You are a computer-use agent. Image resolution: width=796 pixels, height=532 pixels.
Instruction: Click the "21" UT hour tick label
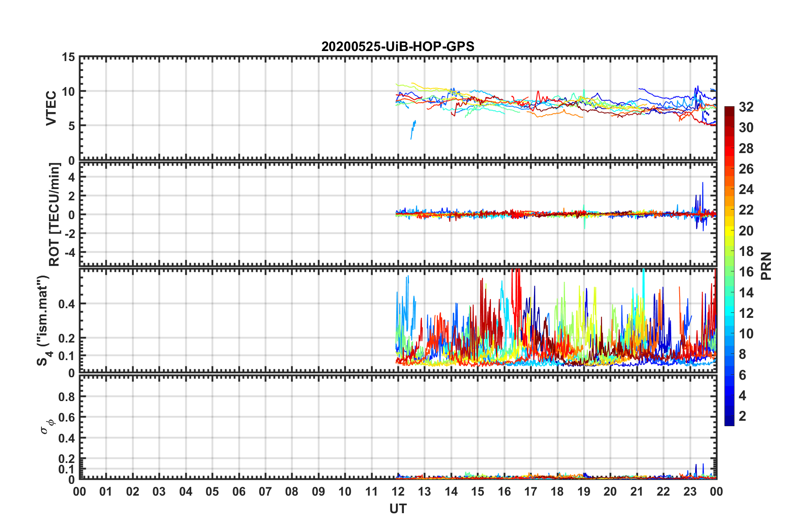tap(637, 491)
